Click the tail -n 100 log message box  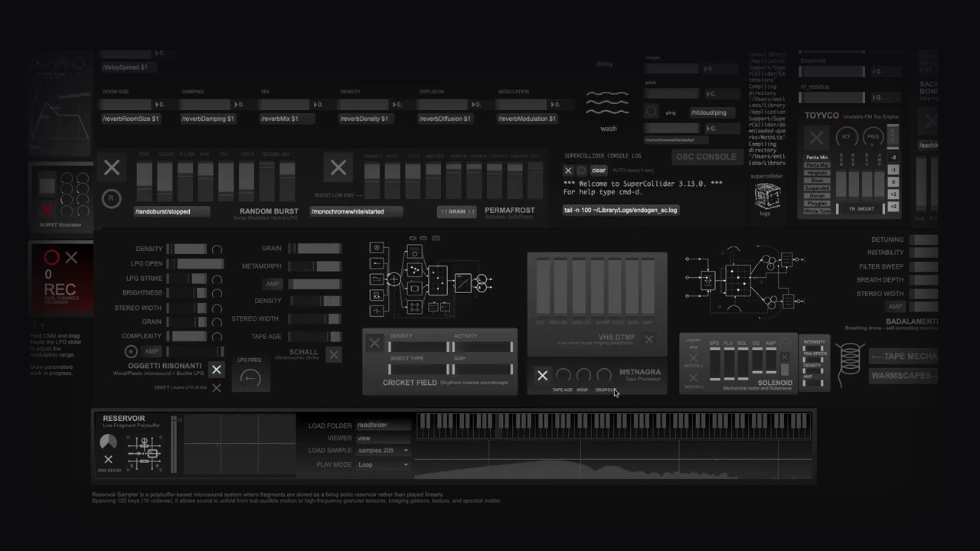(x=621, y=210)
